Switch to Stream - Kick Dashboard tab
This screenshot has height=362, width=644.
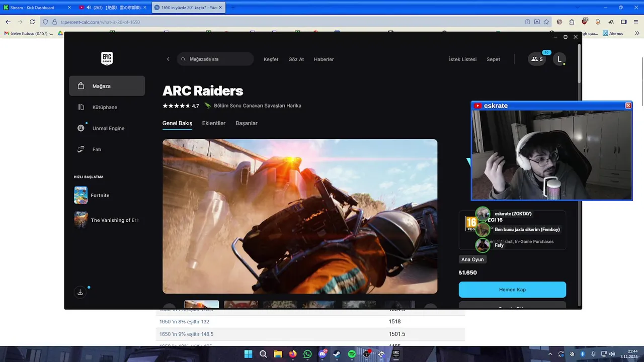click(x=36, y=8)
